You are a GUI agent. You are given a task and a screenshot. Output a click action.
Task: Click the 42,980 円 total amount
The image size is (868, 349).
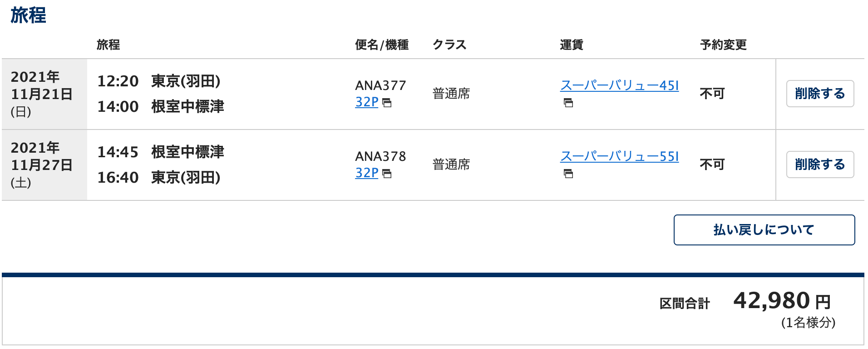[782, 301]
